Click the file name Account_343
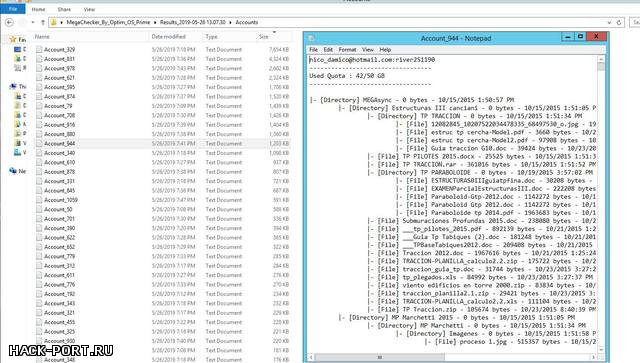Screen dimensions: 640x363 [60, 303]
